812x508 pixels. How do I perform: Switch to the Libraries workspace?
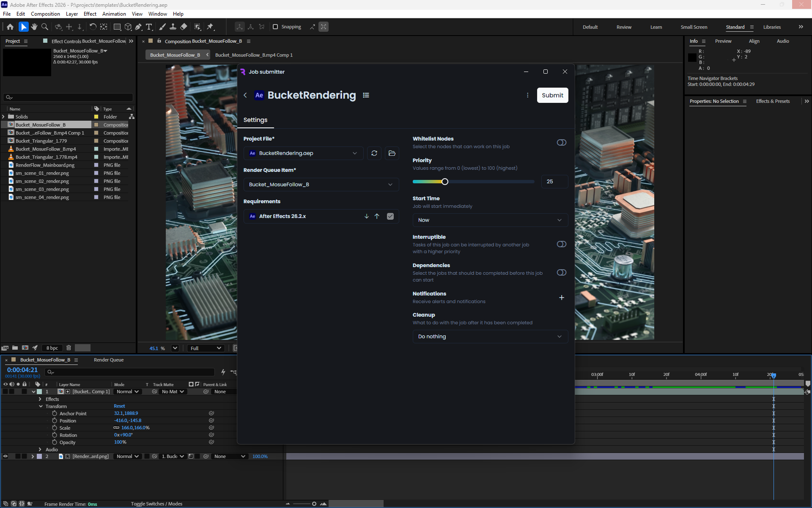(772, 27)
